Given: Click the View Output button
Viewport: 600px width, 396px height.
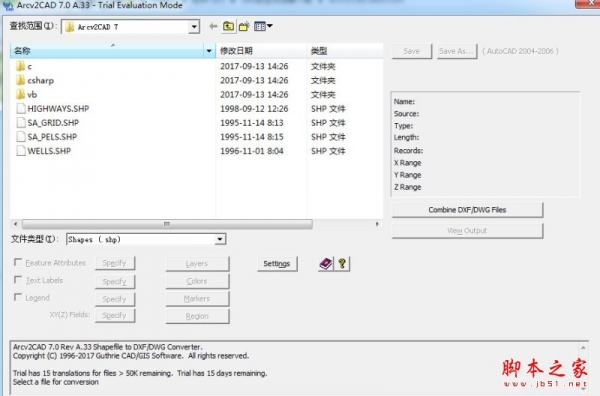Looking at the screenshot, I should point(467,231).
